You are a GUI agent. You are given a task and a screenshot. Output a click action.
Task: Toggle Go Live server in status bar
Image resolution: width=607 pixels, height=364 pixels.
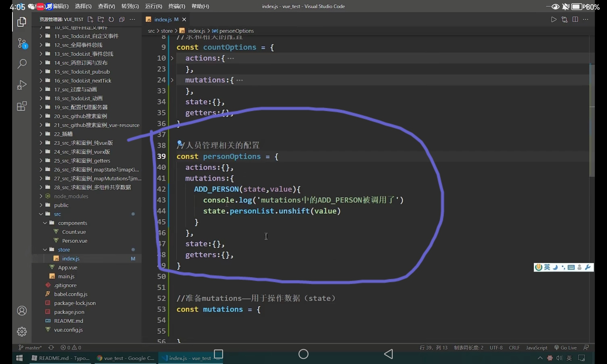(565, 348)
